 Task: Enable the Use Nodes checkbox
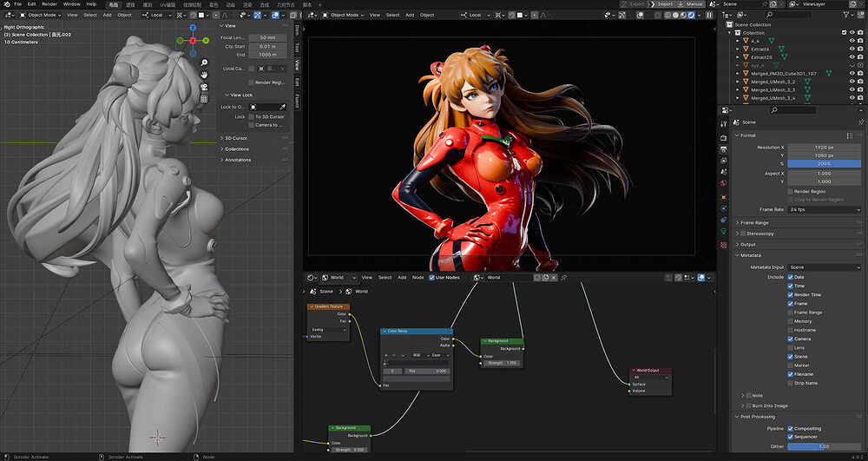[x=431, y=277]
